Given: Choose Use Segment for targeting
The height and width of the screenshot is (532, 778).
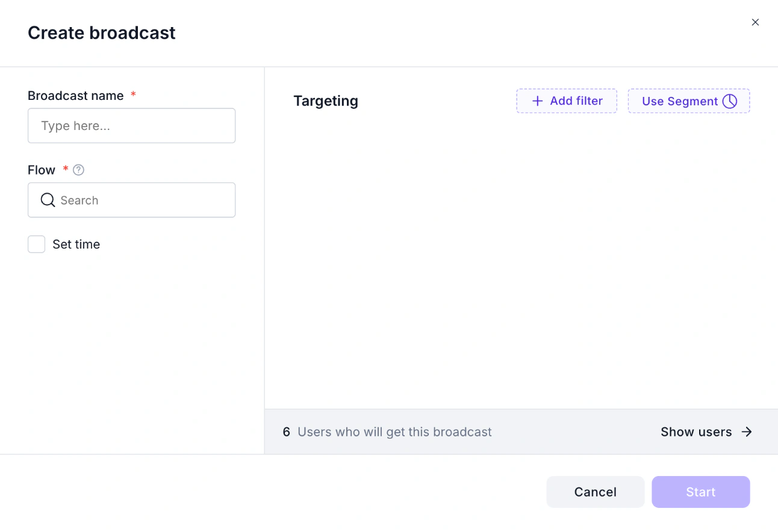Looking at the screenshot, I should coord(689,101).
